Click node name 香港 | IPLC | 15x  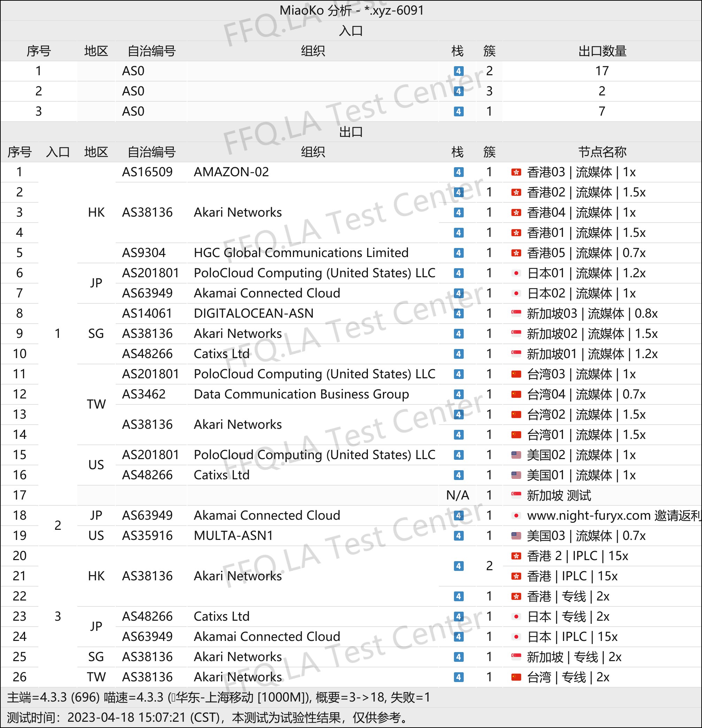pyautogui.click(x=572, y=576)
